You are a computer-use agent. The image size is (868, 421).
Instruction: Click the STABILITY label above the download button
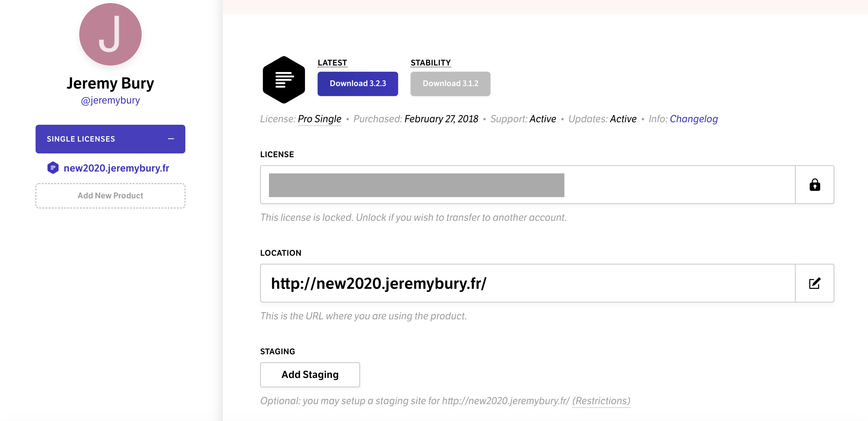pyautogui.click(x=430, y=63)
